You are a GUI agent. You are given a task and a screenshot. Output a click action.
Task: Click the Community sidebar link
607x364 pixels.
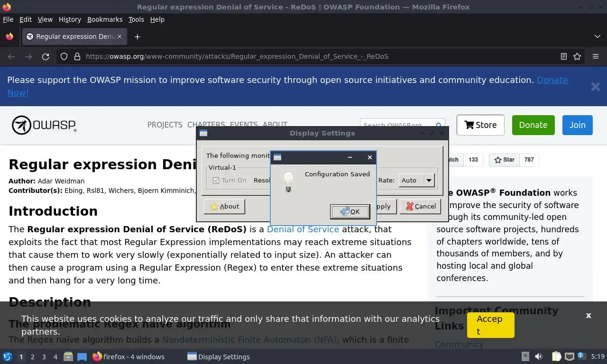coord(459,345)
